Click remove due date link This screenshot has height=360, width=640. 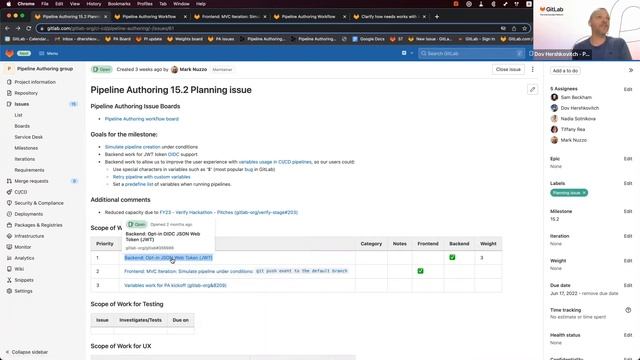(x=600, y=293)
